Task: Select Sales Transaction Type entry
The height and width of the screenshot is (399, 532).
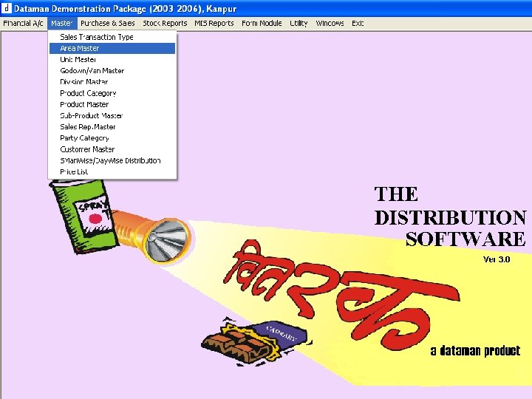Action: 112,37
